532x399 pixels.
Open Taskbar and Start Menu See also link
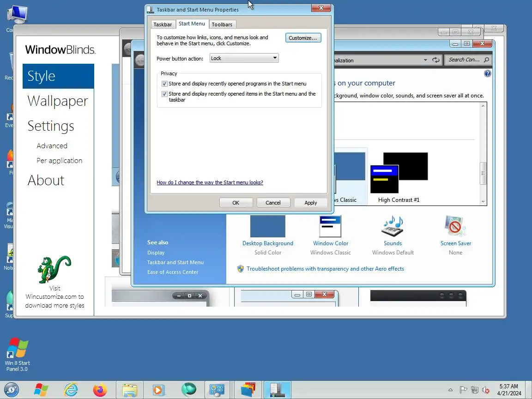pos(175,262)
